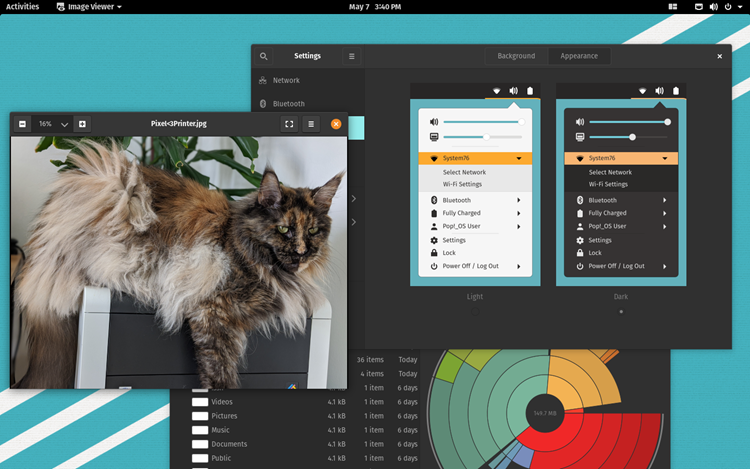Select Bluetooth in Settings sidebar
Screen dimensions: 750x469
(x=308, y=104)
